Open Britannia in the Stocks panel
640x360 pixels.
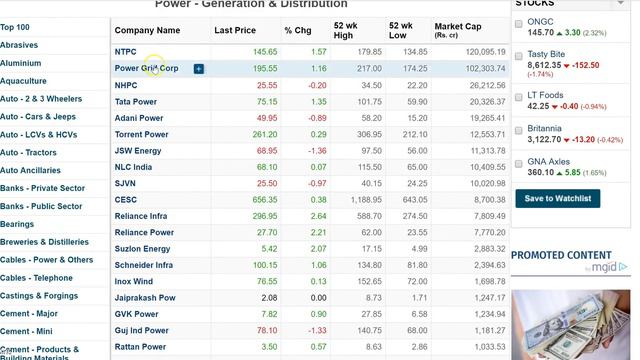coord(544,128)
